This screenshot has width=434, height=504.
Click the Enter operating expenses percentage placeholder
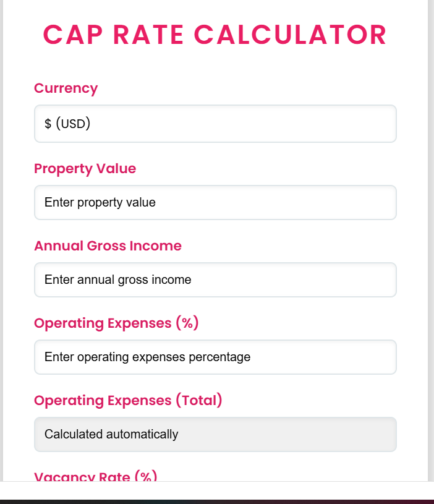click(x=146, y=357)
